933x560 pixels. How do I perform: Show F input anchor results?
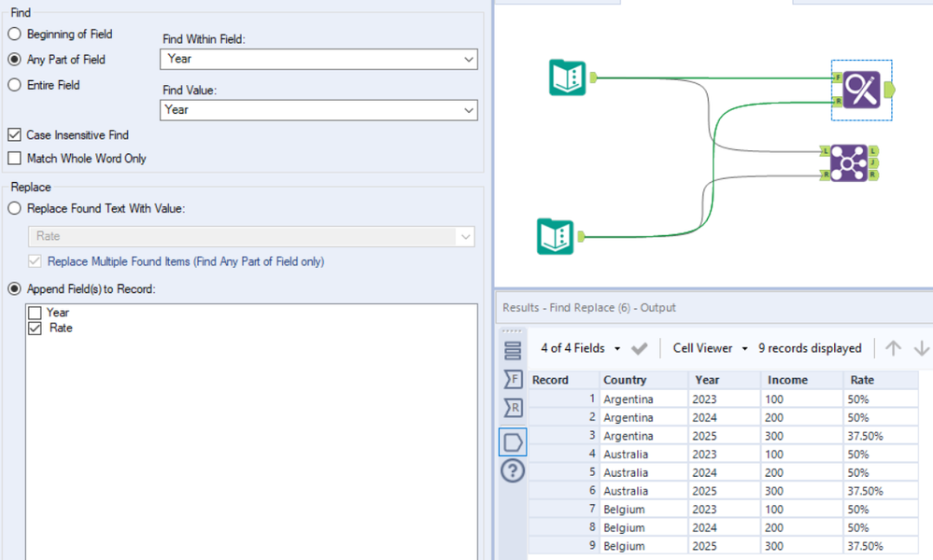513,379
